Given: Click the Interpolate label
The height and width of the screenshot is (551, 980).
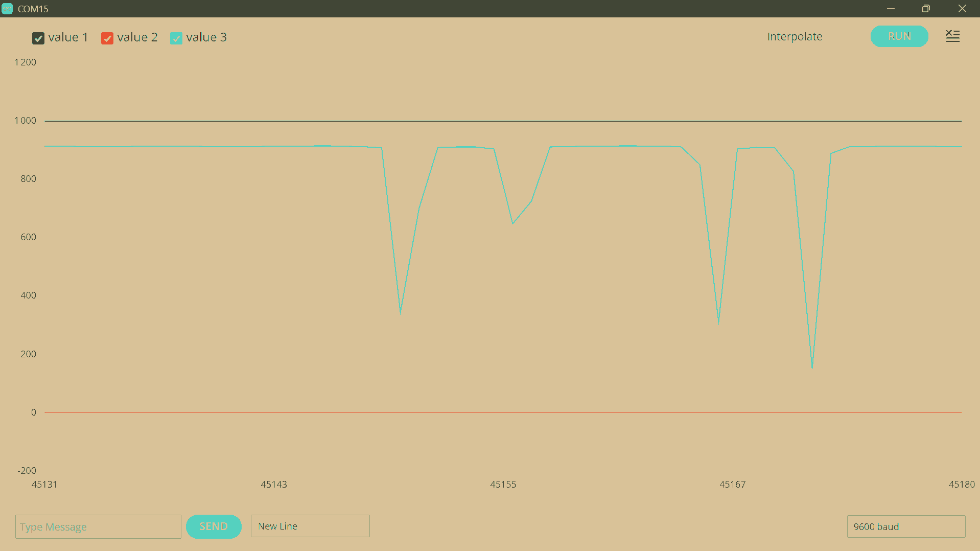Looking at the screenshot, I should (795, 37).
